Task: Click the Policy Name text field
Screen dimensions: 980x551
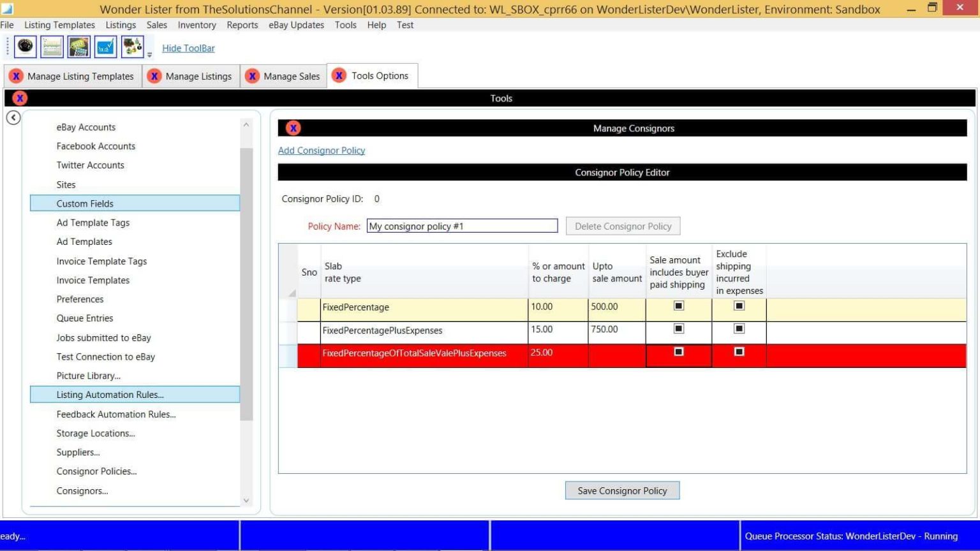Action: [x=462, y=226]
